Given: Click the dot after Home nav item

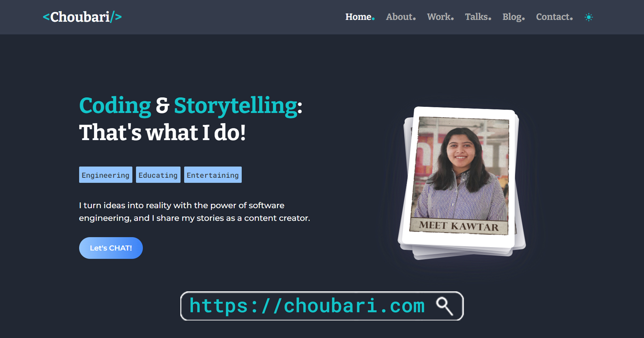Looking at the screenshot, I should pyautogui.click(x=373, y=19).
